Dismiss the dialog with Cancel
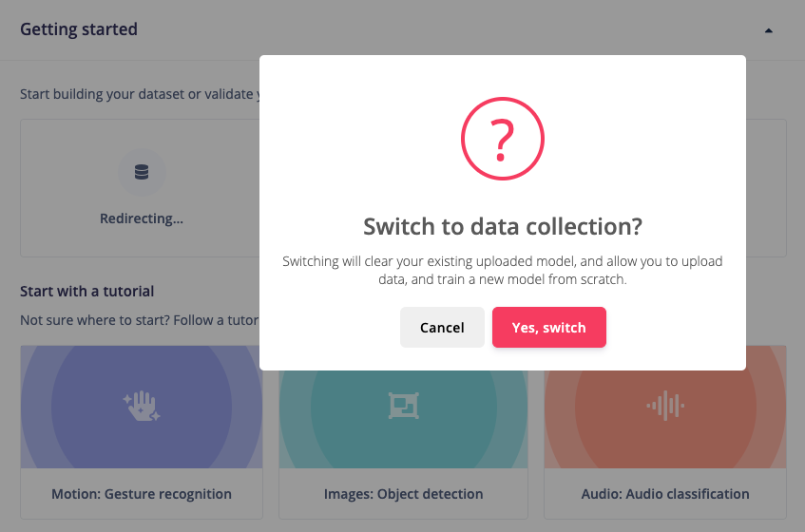The height and width of the screenshot is (532, 805). pos(442,328)
